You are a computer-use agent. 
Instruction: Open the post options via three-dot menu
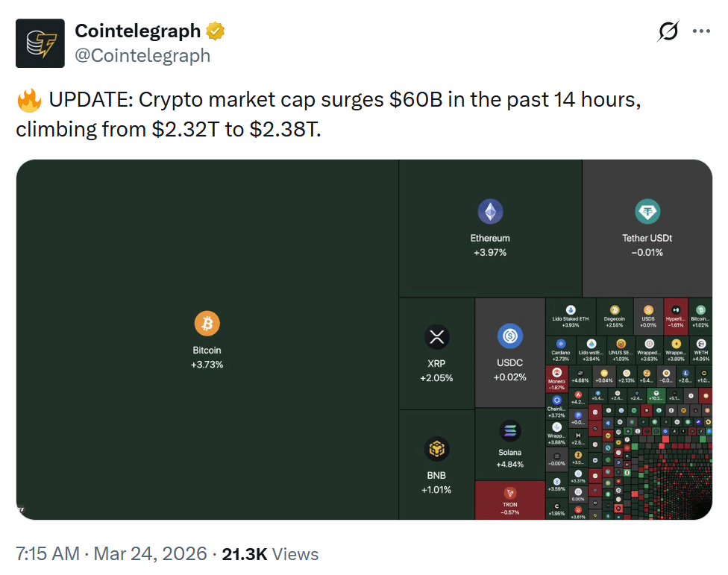pyautogui.click(x=703, y=31)
